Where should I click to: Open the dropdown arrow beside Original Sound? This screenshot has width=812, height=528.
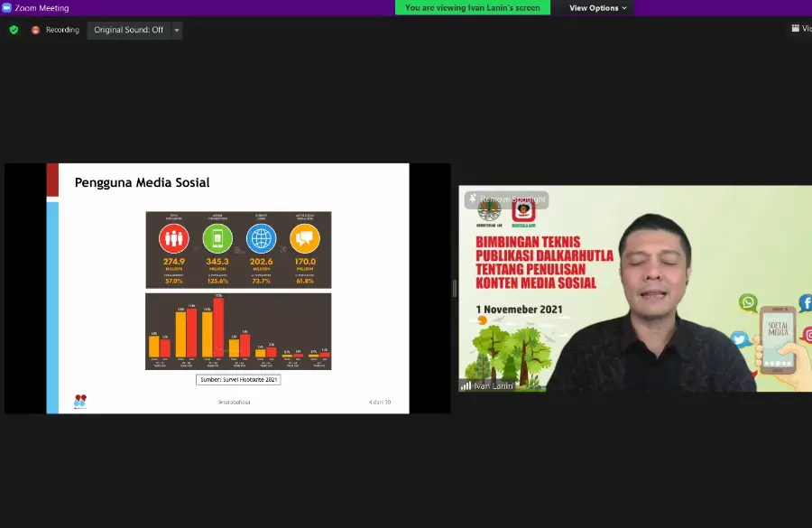177,30
